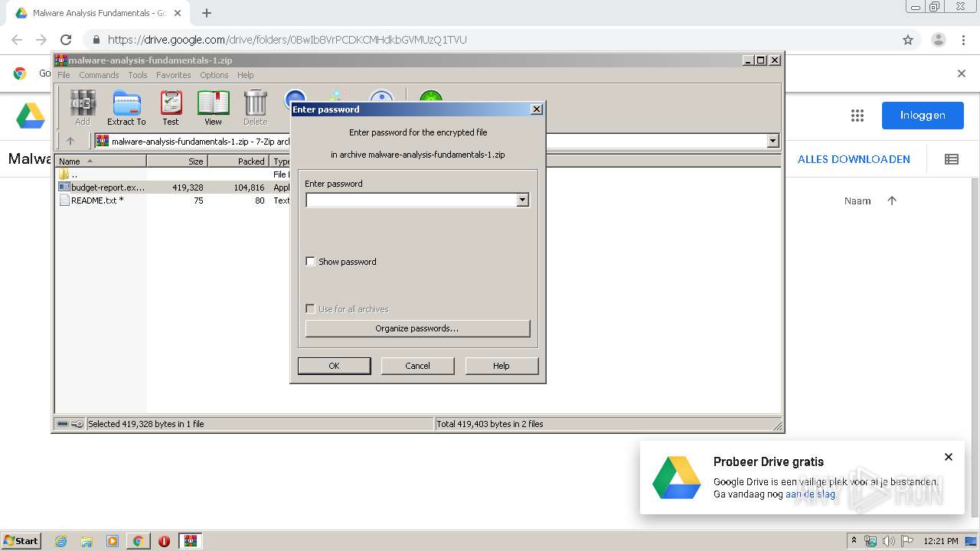Image resolution: width=980 pixels, height=551 pixels.
Task: Open the Tools menu
Action: tap(138, 75)
